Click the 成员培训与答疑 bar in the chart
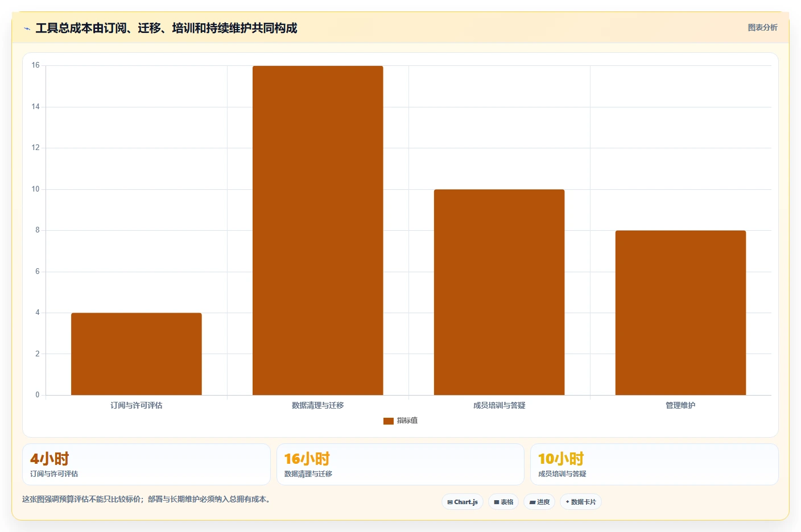Viewport: 801px width, 532px height. [x=499, y=292]
